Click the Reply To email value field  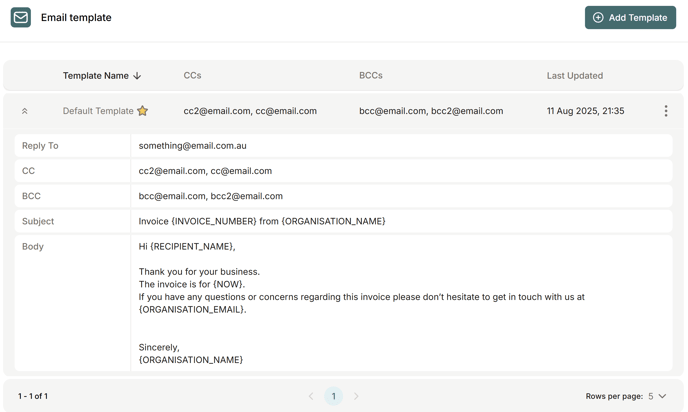pyautogui.click(x=400, y=146)
